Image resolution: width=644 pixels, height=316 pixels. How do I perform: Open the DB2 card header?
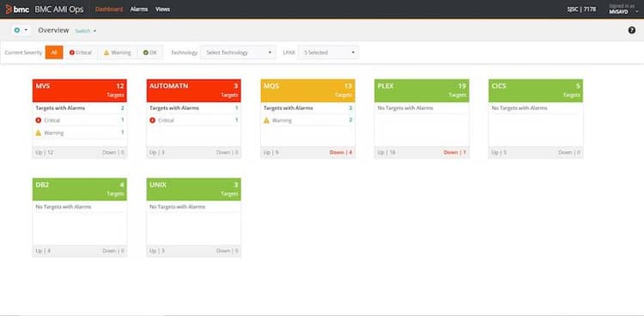click(80, 189)
